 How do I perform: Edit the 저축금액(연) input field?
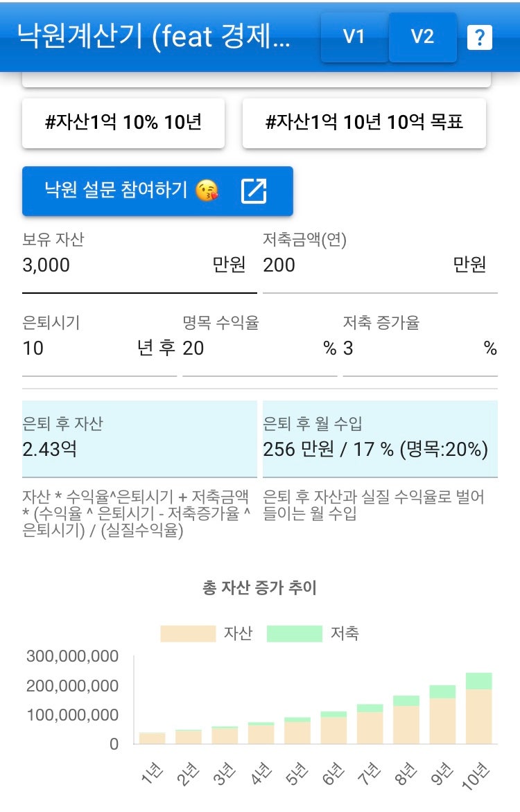coord(354,265)
